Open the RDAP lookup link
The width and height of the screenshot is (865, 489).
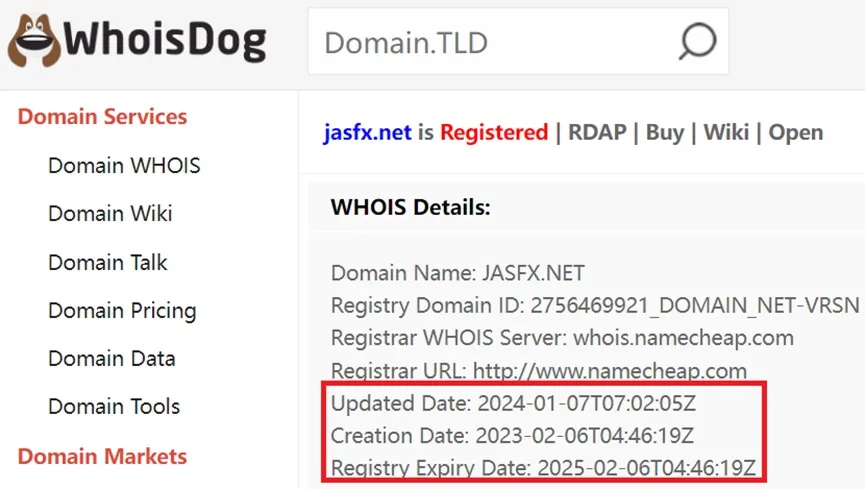[597, 132]
